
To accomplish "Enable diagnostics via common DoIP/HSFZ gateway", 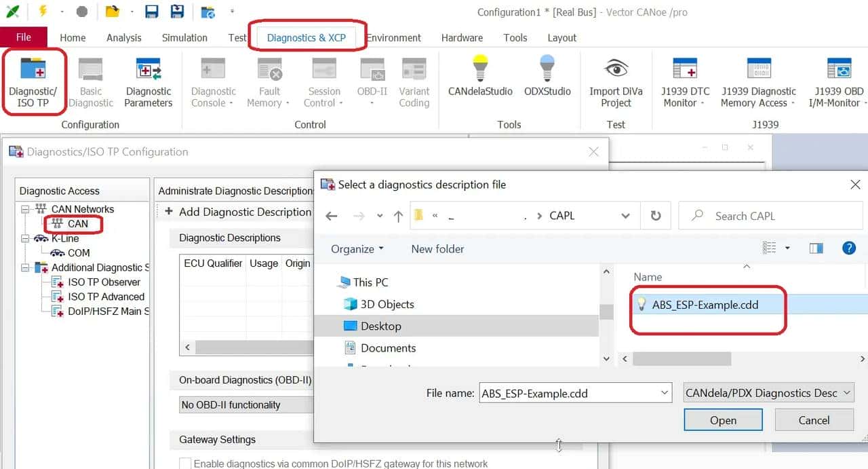I will tap(185, 464).
